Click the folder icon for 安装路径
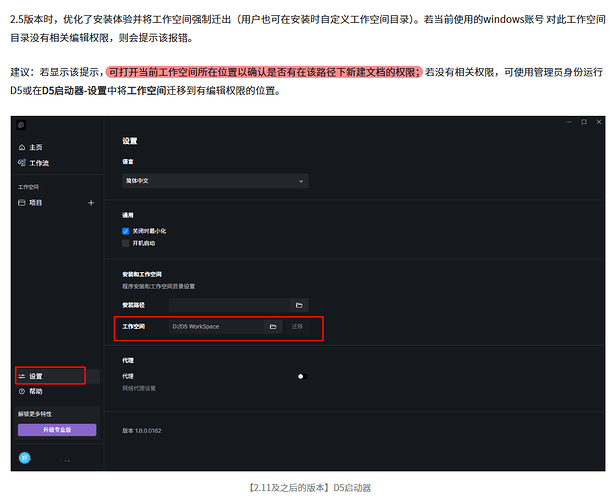The width and height of the screenshot is (614, 500). pyautogui.click(x=298, y=304)
